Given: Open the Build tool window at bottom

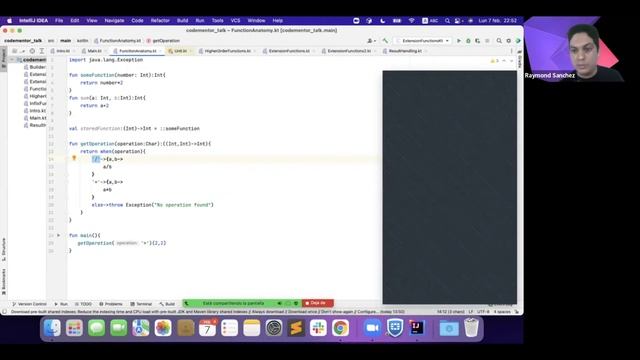Looking at the screenshot, I should pos(167,304).
